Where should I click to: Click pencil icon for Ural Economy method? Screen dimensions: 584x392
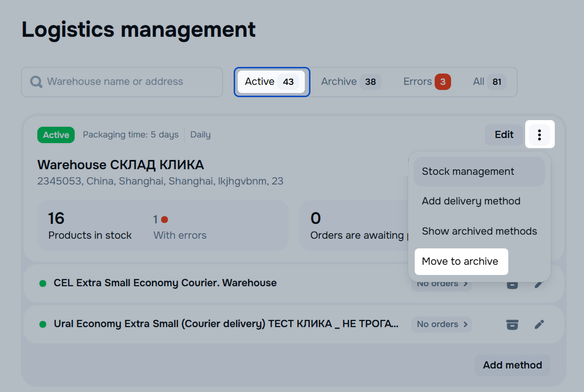pyautogui.click(x=539, y=324)
